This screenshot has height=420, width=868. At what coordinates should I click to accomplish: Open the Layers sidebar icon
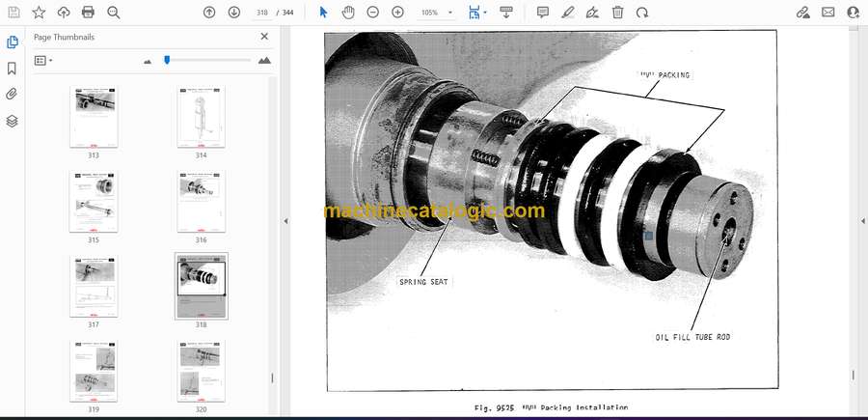click(x=12, y=121)
